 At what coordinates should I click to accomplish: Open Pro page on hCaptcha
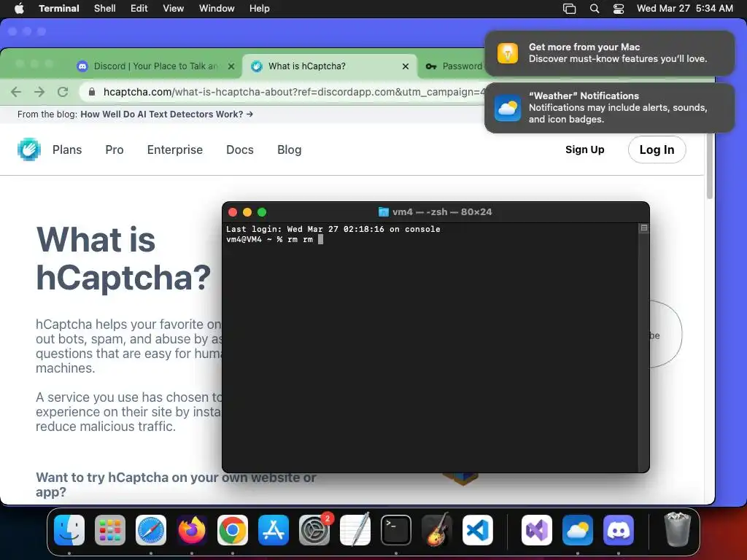pyautogui.click(x=115, y=149)
